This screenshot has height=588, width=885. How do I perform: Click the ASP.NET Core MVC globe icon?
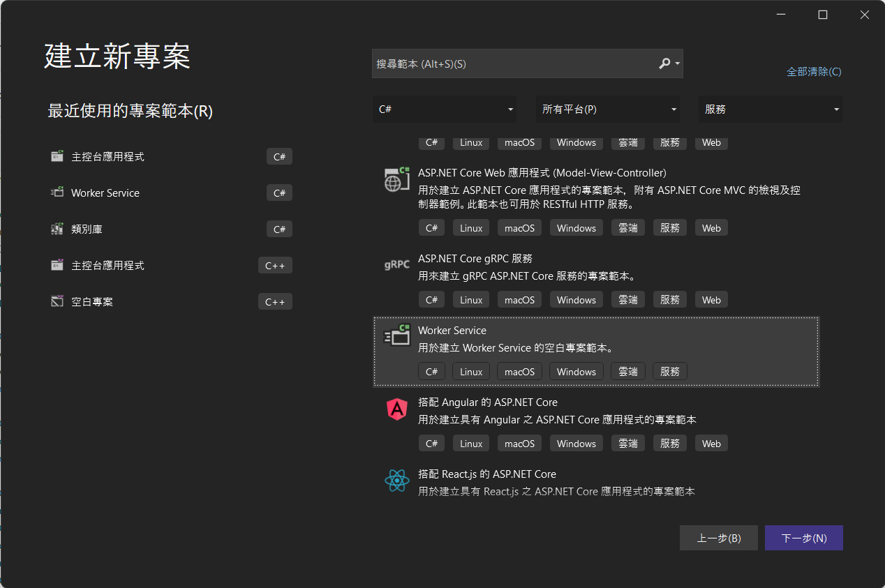tap(397, 179)
